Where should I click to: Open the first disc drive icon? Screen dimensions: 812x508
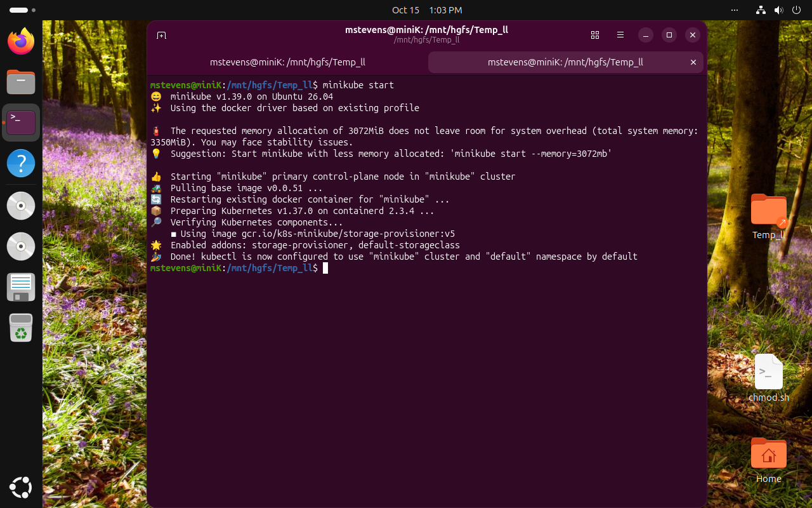21,205
